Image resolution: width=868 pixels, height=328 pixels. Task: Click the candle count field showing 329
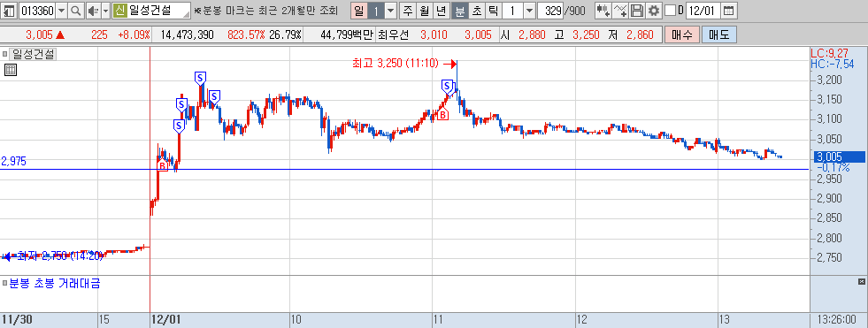pyautogui.click(x=550, y=10)
